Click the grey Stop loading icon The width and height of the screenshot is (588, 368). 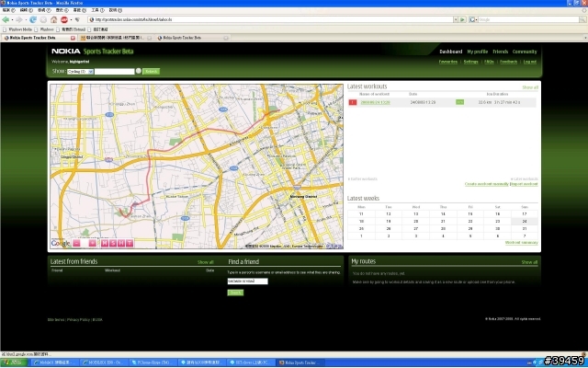(43, 19)
